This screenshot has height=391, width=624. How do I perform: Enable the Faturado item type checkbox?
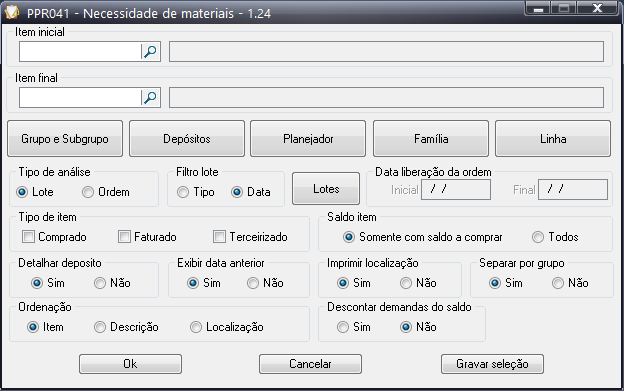coord(124,237)
